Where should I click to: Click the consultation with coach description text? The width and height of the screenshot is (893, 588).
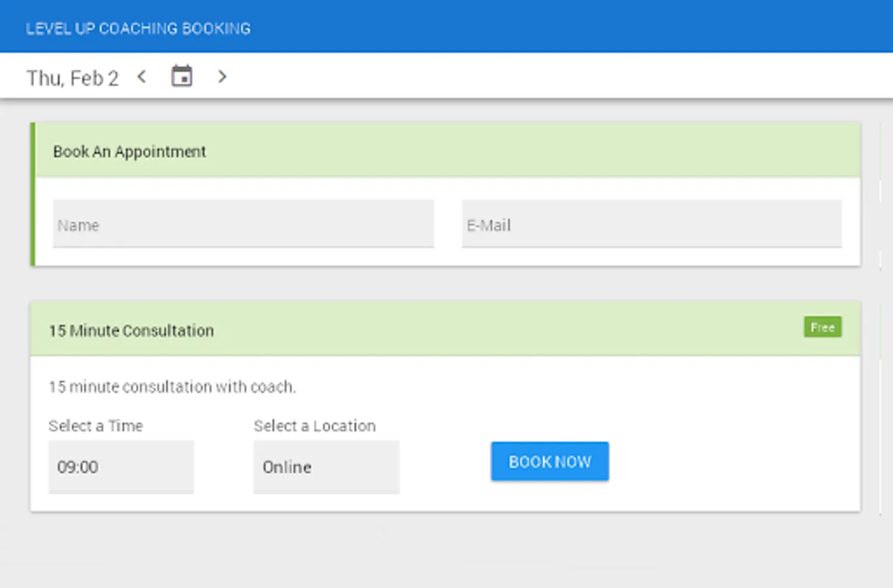tap(172, 387)
